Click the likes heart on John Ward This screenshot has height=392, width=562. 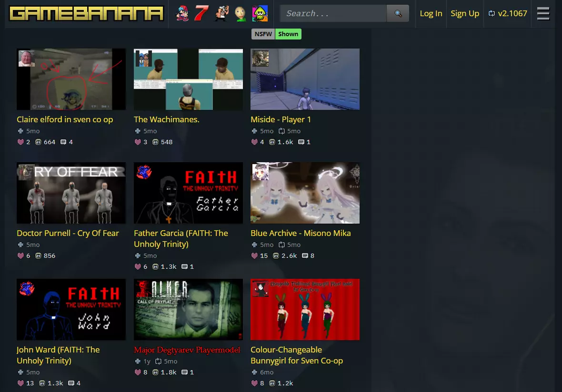[x=20, y=383]
